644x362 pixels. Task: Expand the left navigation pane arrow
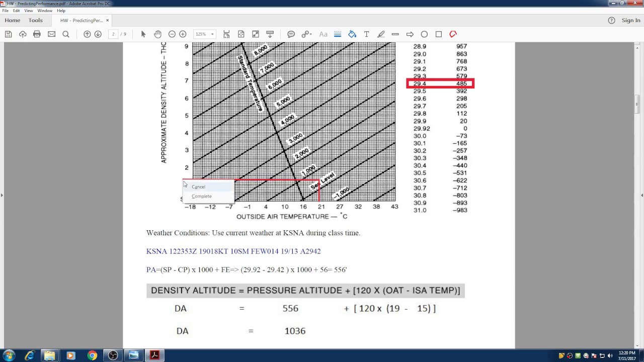(x=2, y=195)
